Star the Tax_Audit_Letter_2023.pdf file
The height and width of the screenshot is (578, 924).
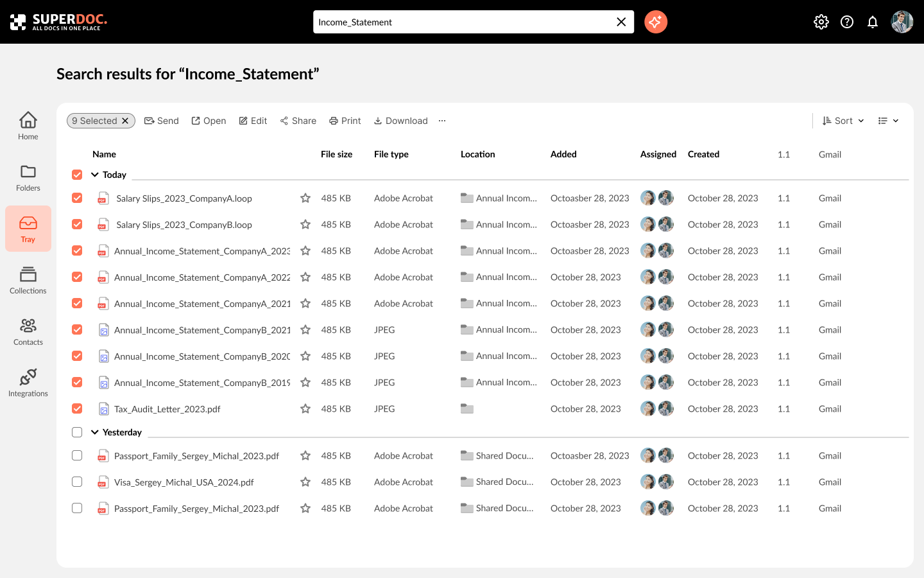(305, 409)
